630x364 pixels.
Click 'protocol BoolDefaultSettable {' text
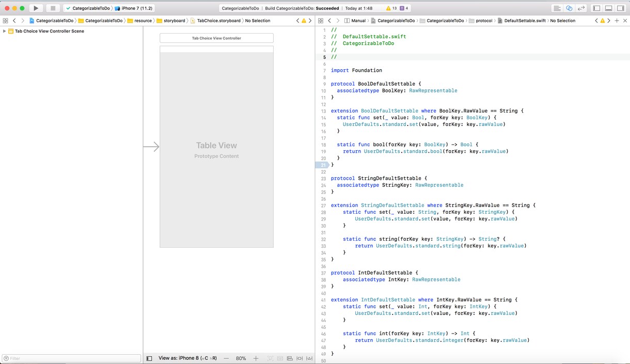[376, 84]
